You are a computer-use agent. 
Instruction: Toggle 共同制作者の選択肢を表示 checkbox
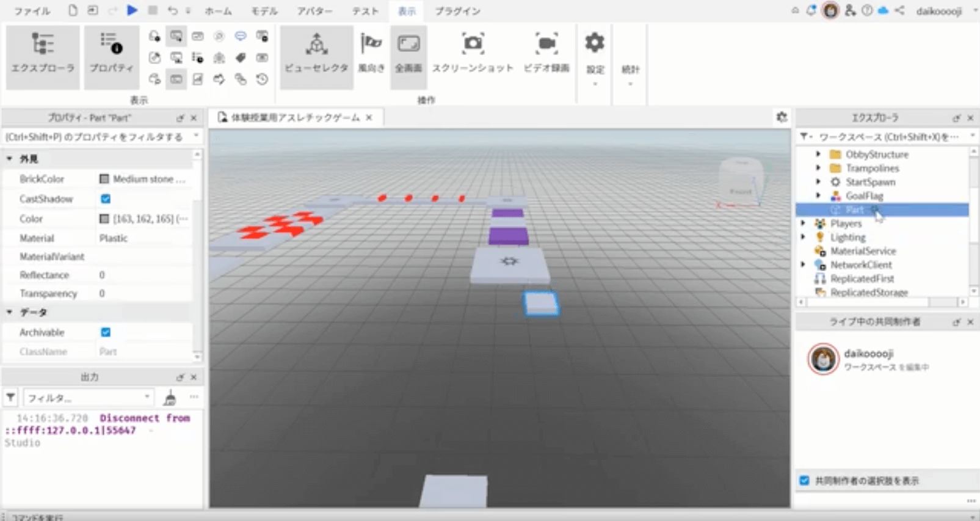pyautogui.click(x=805, y=481)
